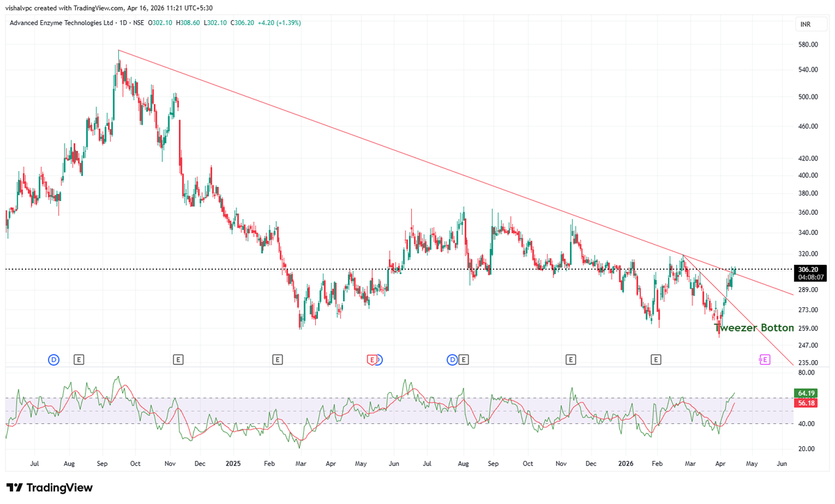Open the earnings marker above November 2024

tap(178, 359)
